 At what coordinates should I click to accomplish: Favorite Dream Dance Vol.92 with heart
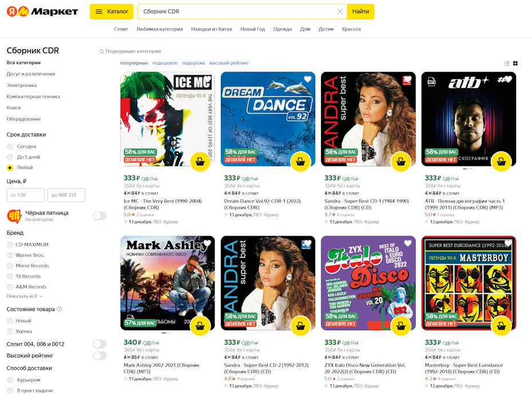pyautogui.click(x=307, y=79)
